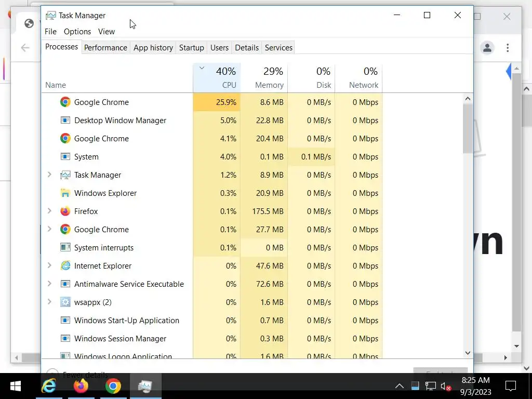Open the network tray icon

(430, 386)
